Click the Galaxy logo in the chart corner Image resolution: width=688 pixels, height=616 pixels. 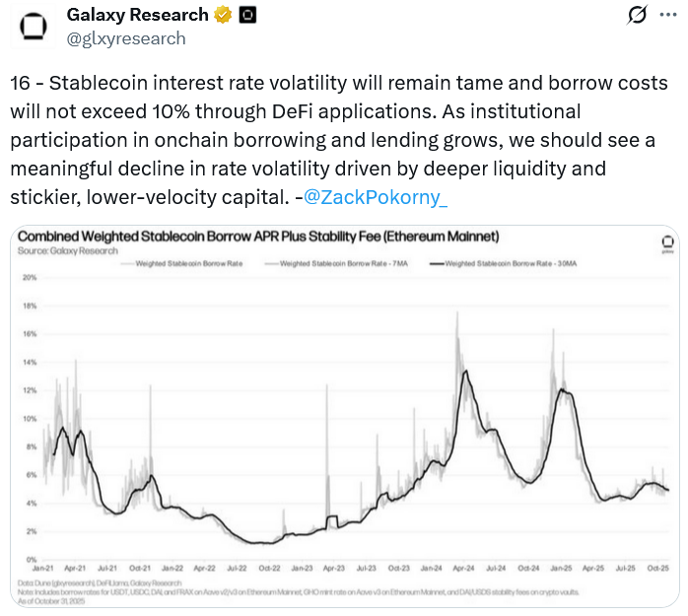(x=668, y=243)
